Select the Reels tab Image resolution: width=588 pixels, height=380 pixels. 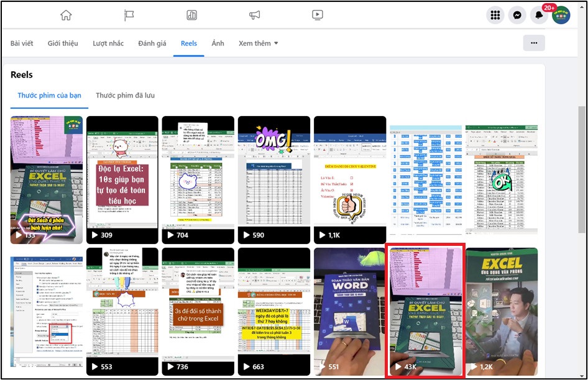188,43
